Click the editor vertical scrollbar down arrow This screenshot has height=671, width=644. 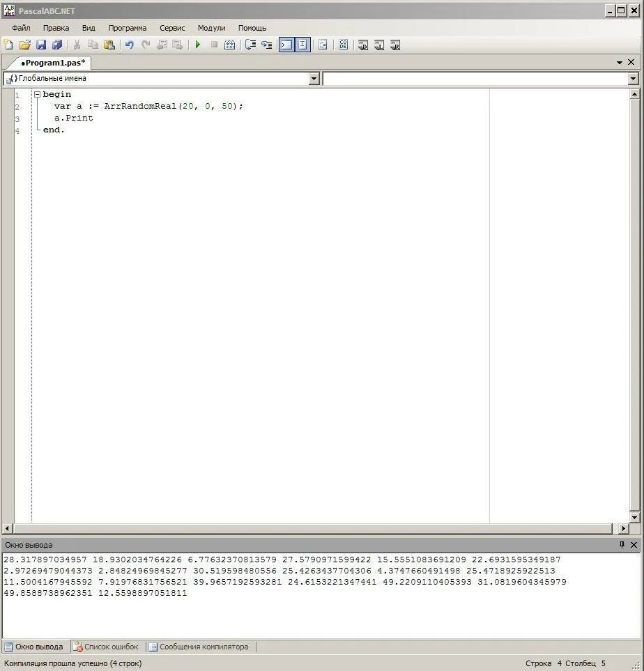coord(634,518)
